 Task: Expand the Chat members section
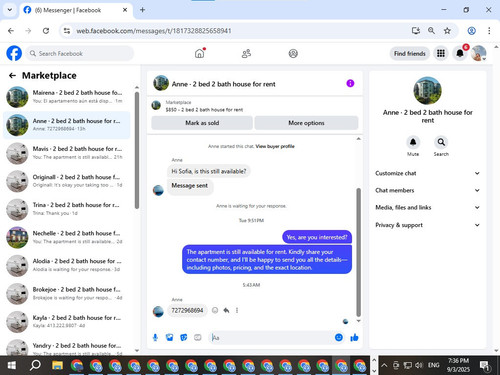point(428,190)
